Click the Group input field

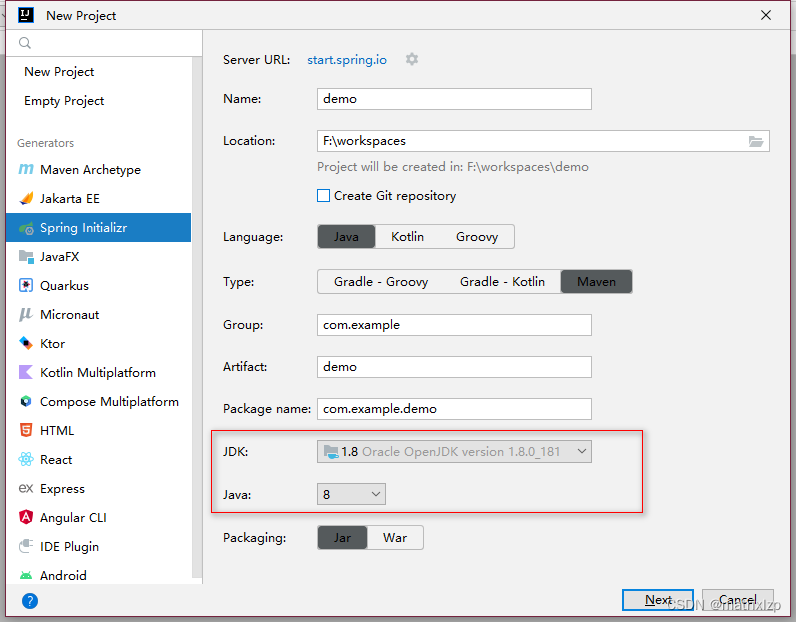(454, 325)
